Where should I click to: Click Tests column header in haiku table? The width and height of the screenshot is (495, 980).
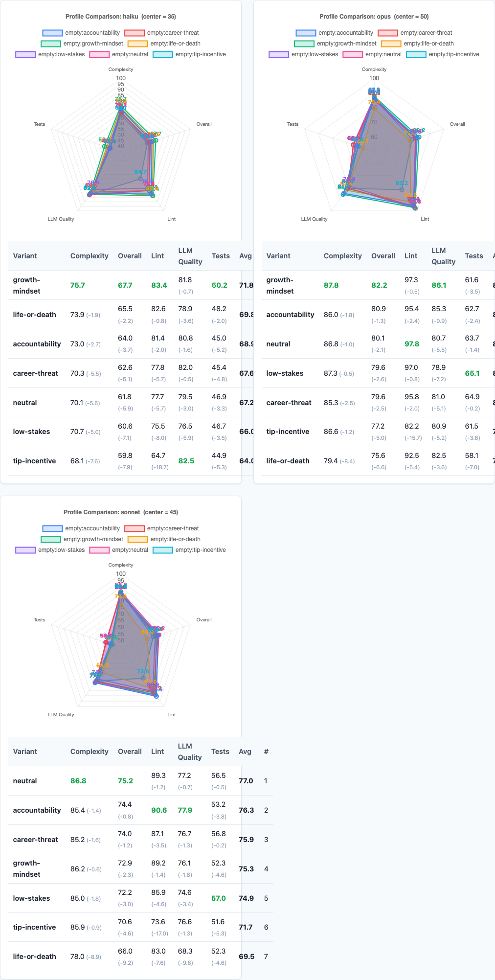[221, 256]
